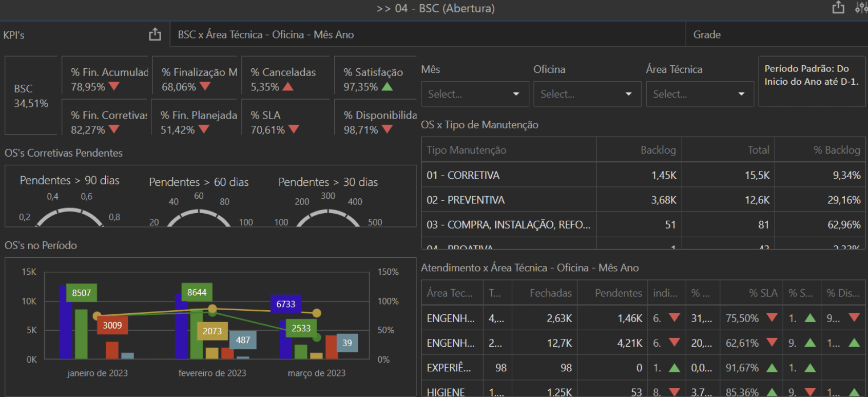The width and height of the screenshot is (868, 397).
Task: Click the green up arrow on % Satisfação
Action: click(388, 86)
